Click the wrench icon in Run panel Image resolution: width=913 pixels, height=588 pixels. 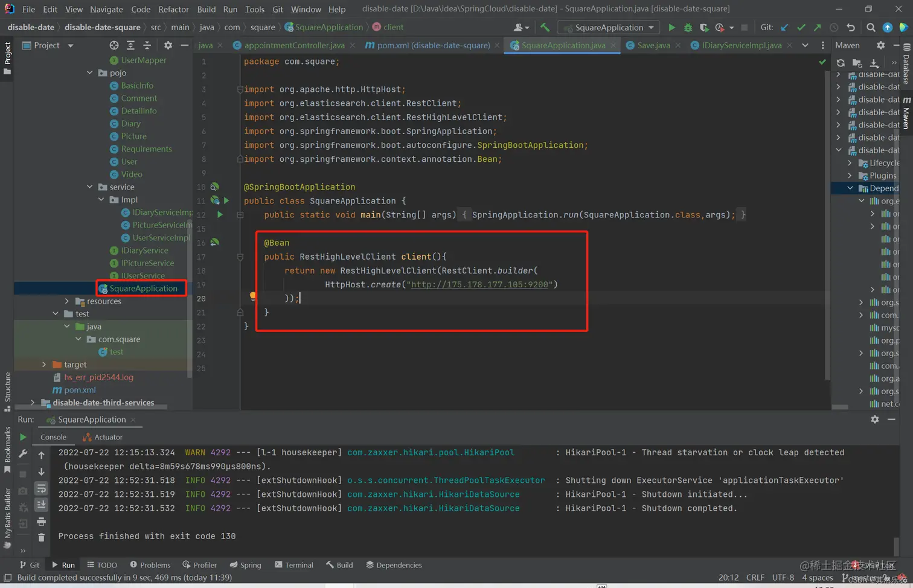(23, 453)
